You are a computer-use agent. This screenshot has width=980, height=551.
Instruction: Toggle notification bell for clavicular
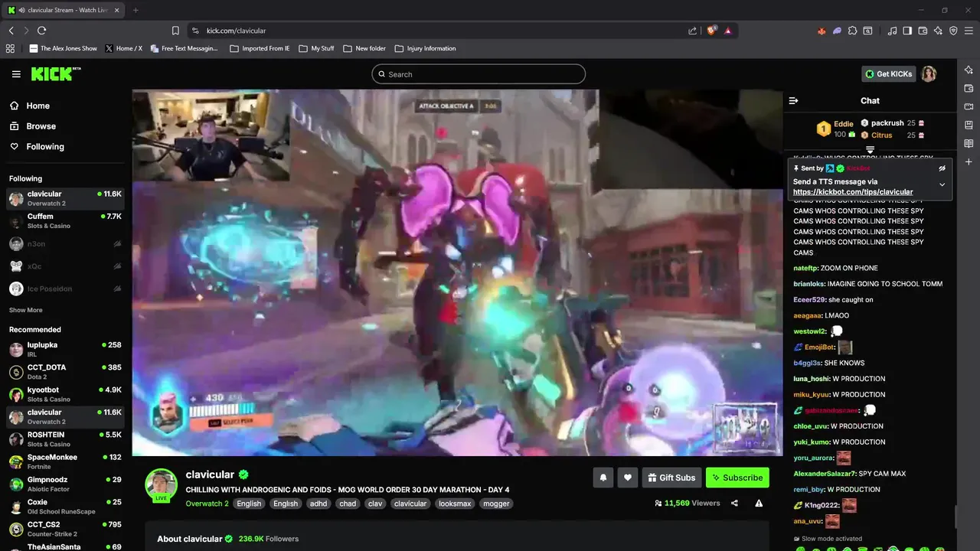click(603, 478)
